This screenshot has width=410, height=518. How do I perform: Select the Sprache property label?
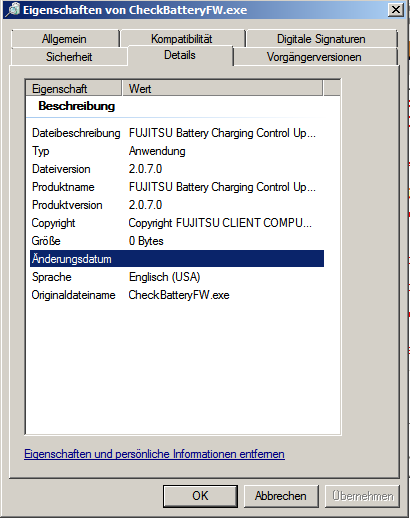[52, 277]
